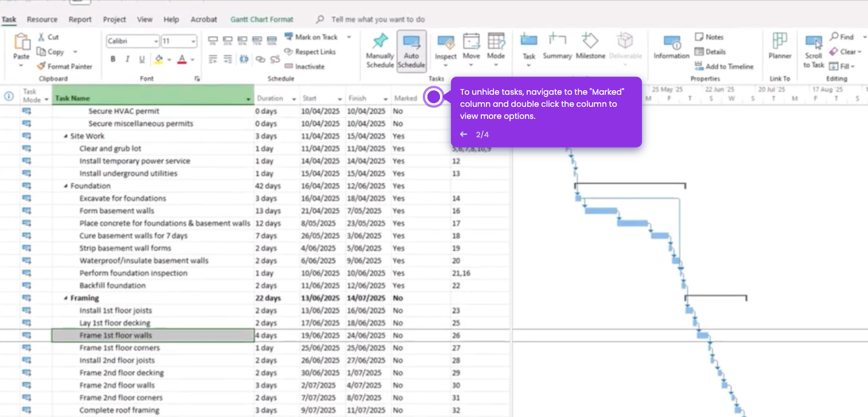Switch to the Report tab
This screenshot has height=417, width=868.
pos(80,20)
